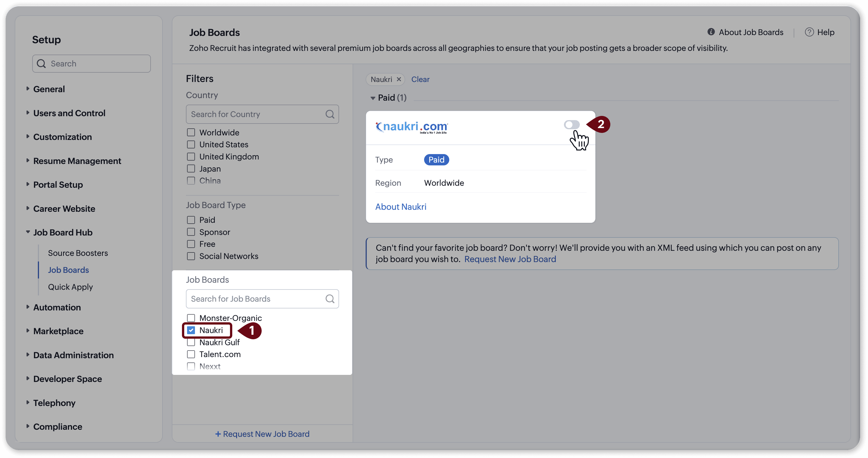Open Help via the question mark icon
868x458 pixels.
tap(809, 32)
